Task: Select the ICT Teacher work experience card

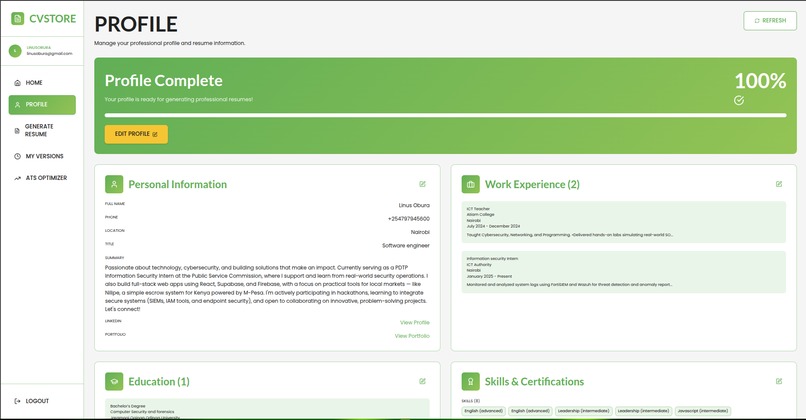Action: click(x=624, y=222)
